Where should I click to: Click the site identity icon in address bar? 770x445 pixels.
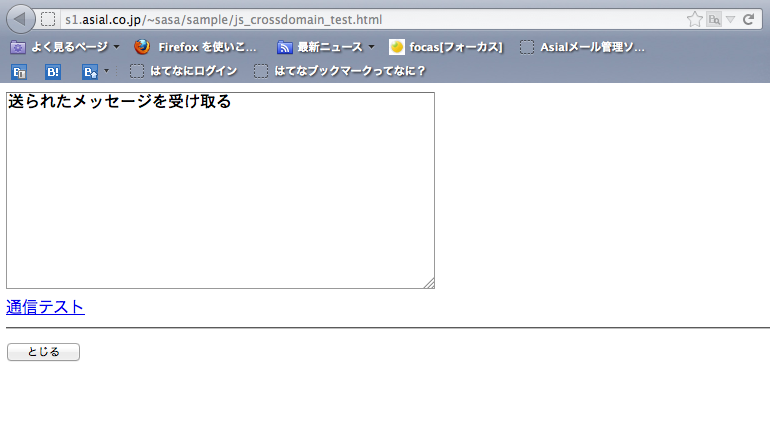tap(48, 19)
